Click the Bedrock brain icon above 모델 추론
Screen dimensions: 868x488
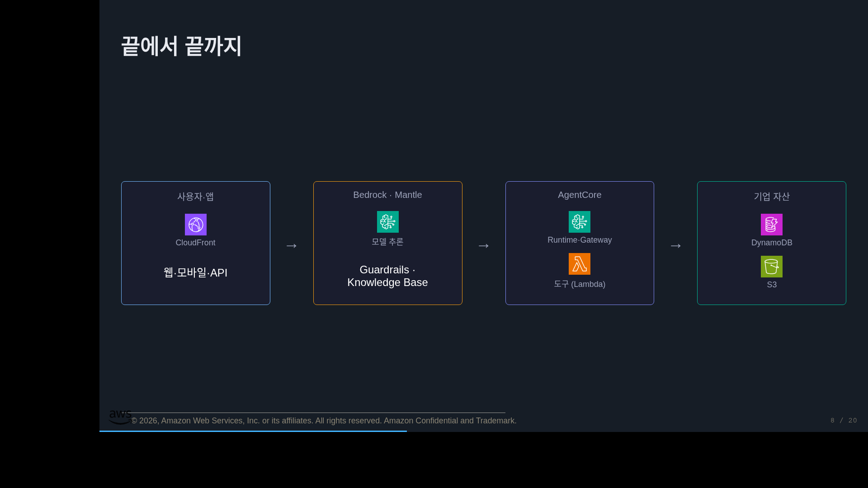[388, 222]
